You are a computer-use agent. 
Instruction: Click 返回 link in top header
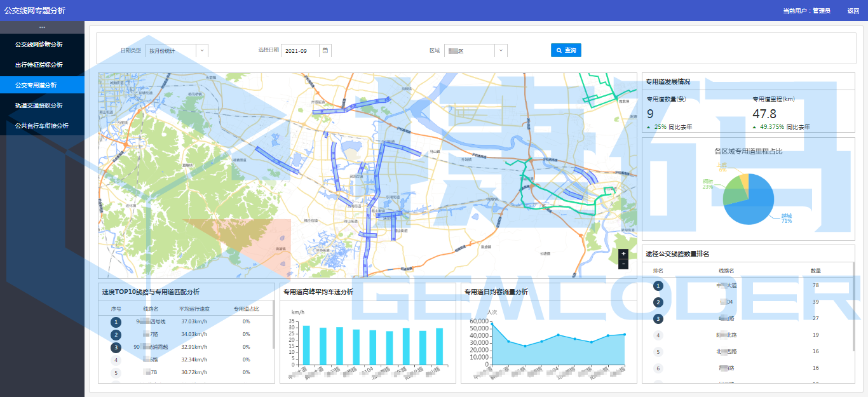(853, 11)
